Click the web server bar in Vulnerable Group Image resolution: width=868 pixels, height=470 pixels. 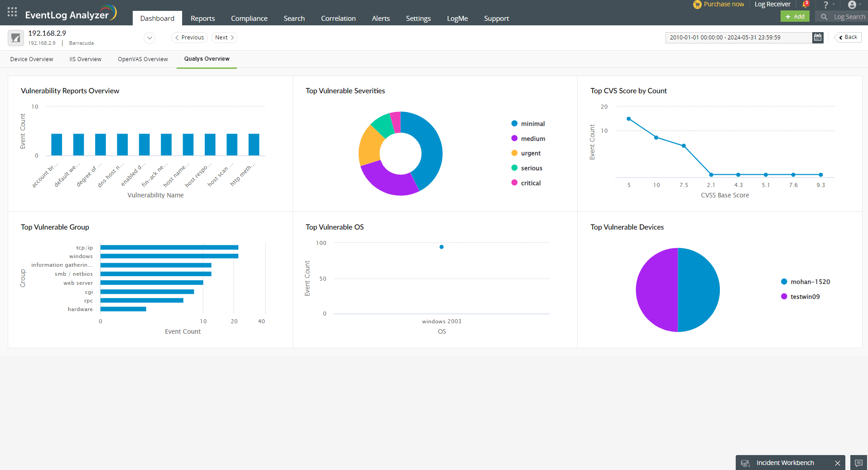[152, 283]
